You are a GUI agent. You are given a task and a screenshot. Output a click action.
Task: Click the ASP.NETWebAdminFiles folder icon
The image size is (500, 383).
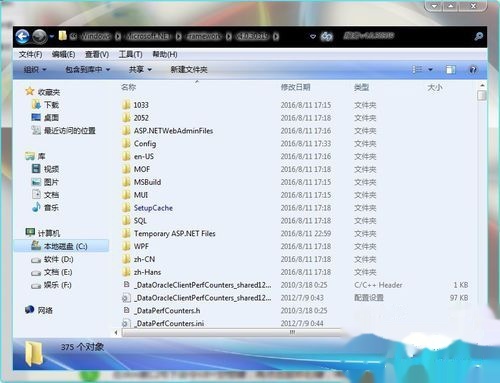(126, 131)
